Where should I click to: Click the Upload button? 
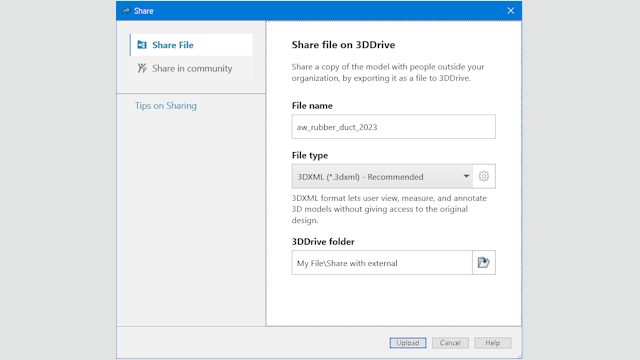(408, 343)
